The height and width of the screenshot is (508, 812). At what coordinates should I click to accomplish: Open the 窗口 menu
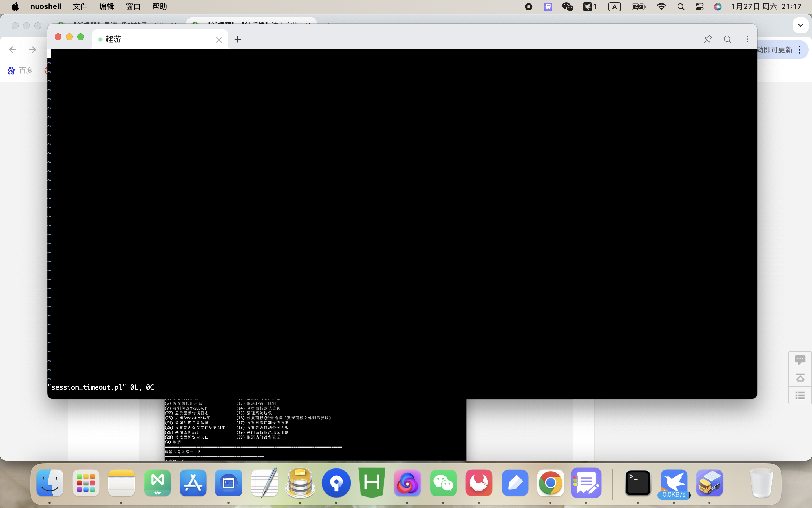(x=133, y=7)
